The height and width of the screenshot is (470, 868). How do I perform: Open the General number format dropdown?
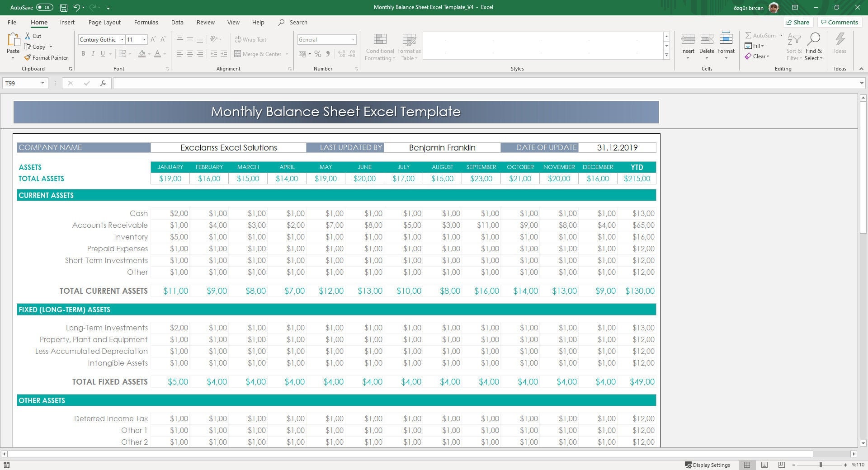[x=353, y=39]
